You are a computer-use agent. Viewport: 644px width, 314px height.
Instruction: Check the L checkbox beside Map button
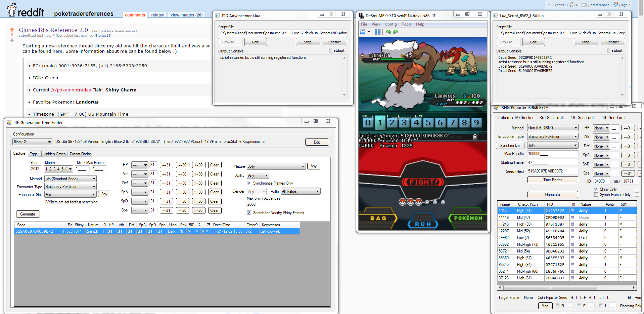coord(601,306)
